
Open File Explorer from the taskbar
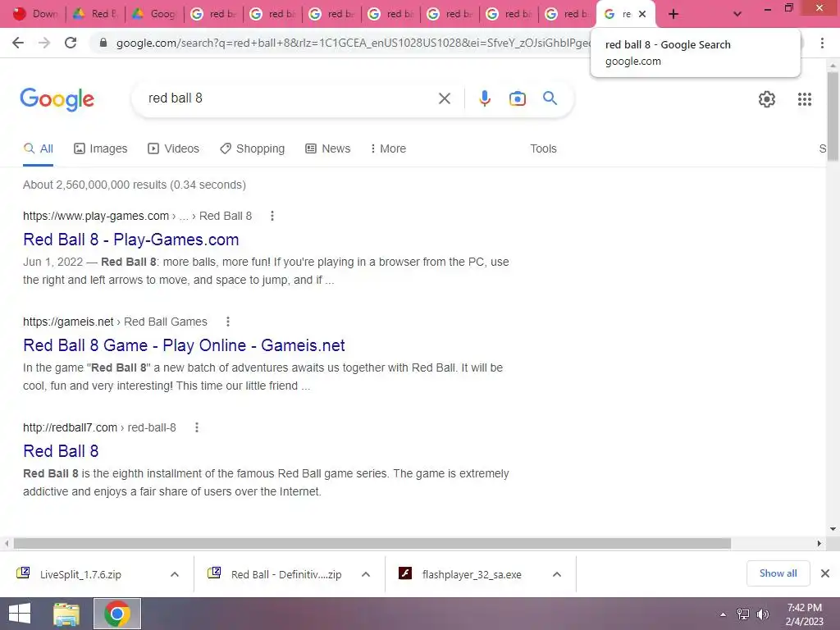pos(66,614)
